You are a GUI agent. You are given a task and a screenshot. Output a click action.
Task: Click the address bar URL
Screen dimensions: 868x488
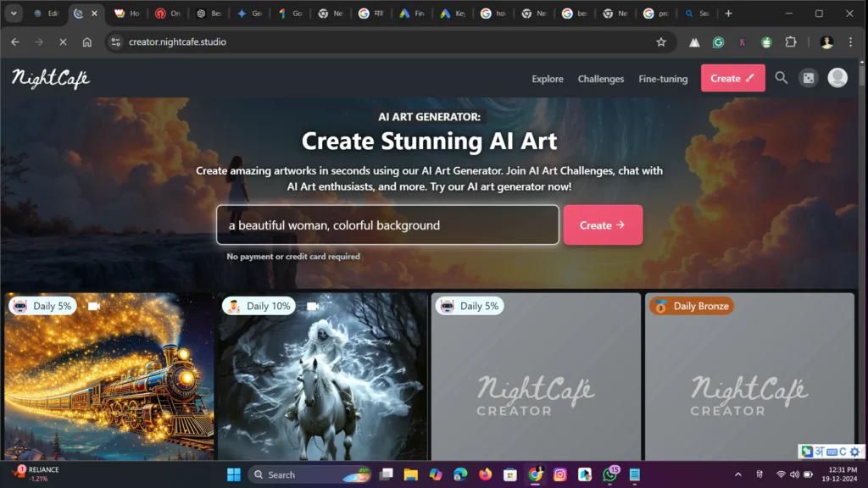[177, 42]
